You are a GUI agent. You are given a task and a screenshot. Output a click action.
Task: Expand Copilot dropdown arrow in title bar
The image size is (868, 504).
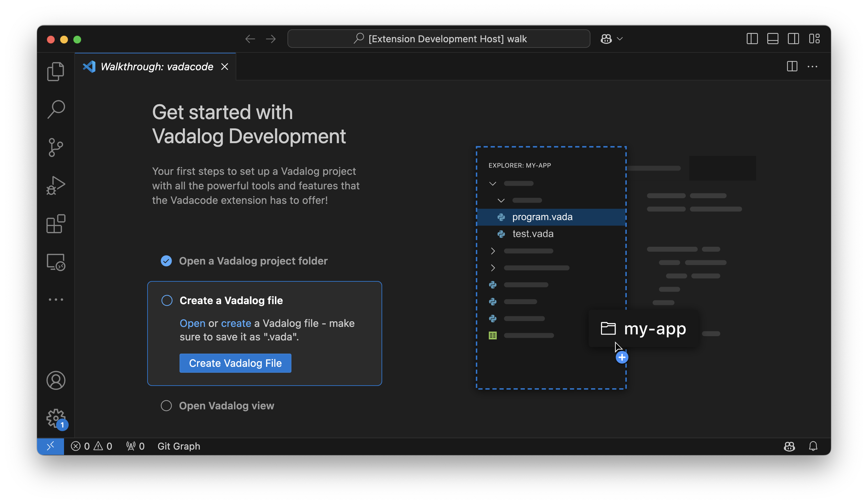(620, 39)
